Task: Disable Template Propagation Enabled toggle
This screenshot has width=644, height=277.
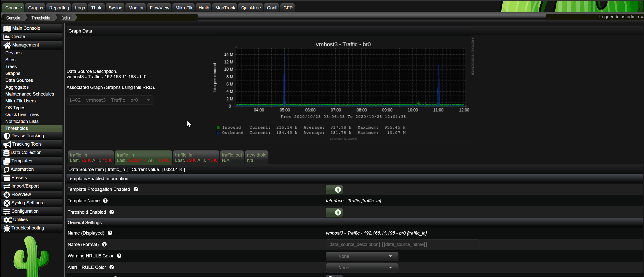Action: pos(334,189)
